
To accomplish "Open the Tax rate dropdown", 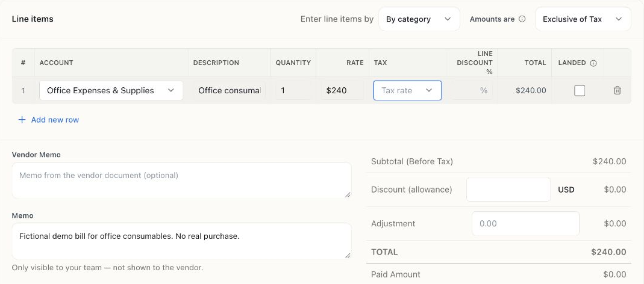I will click(407, 90).
